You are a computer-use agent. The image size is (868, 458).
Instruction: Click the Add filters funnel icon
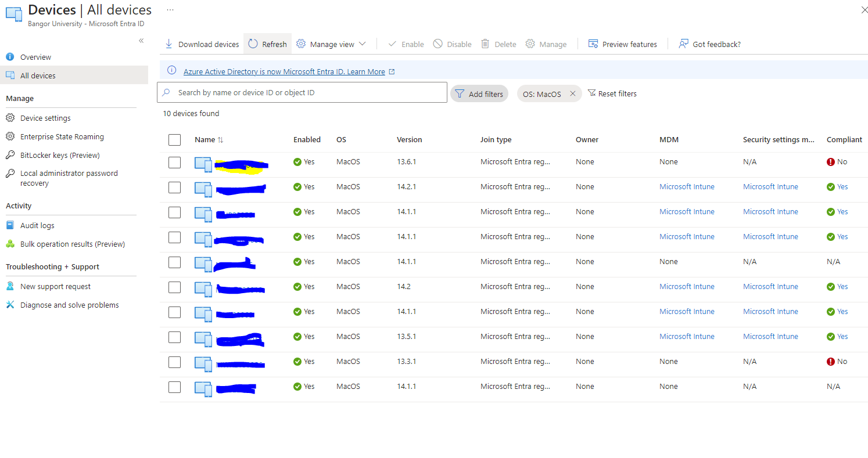460,93
